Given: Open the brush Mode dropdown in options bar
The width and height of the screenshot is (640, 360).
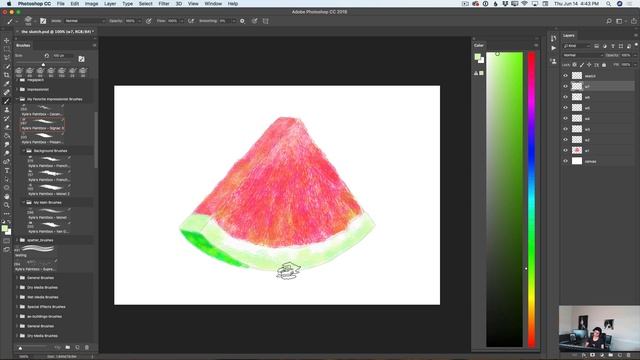Looking at the screenshot, I should pyautogui.click(x=84, y=21).
